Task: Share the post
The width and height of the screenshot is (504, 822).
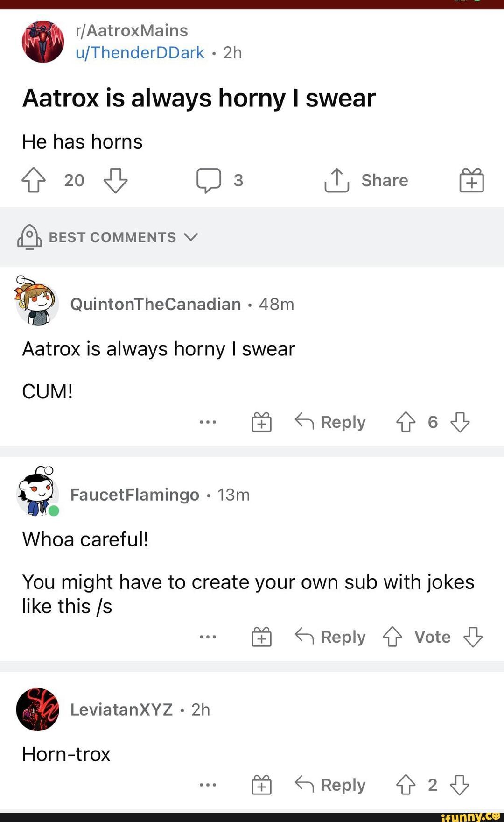Action: (367, 180)
